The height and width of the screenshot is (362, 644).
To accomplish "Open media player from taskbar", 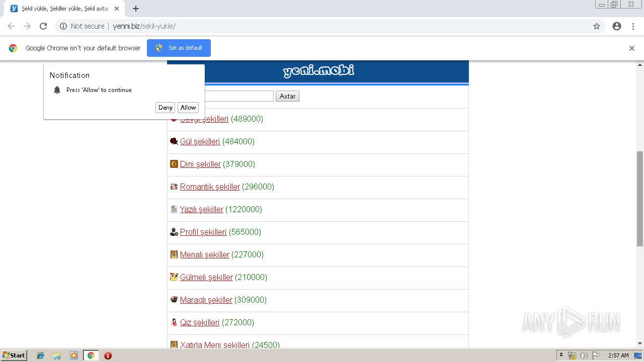I will coord(74,355).
